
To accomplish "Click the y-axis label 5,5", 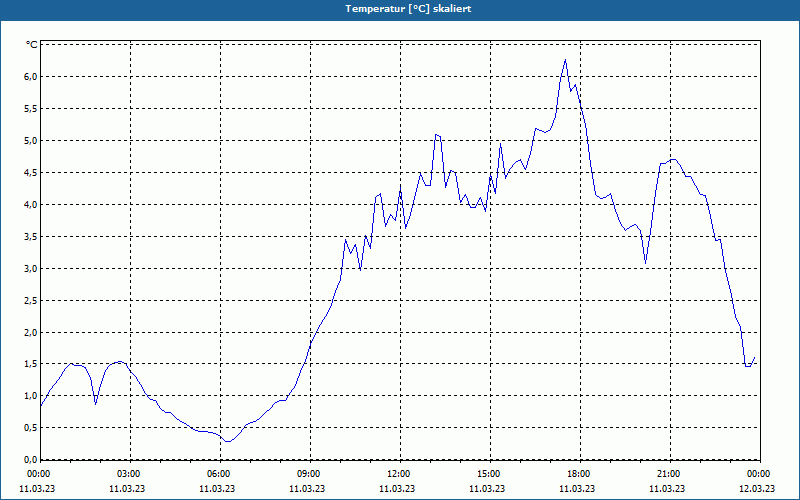I will point(31,109).
